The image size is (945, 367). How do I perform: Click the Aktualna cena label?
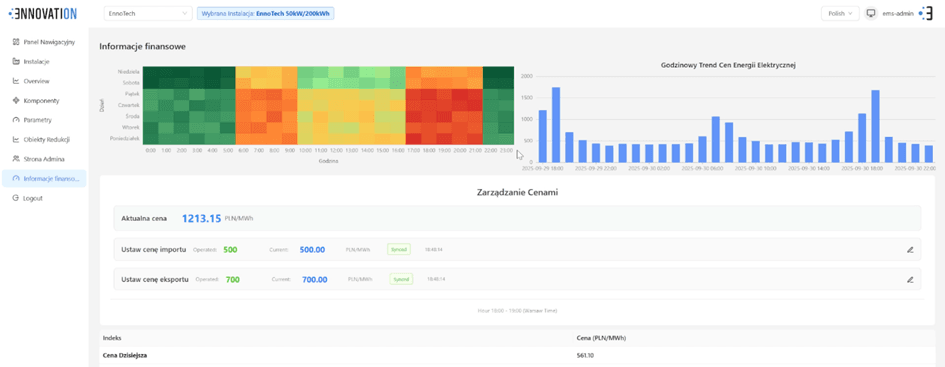tap(144, 219)
